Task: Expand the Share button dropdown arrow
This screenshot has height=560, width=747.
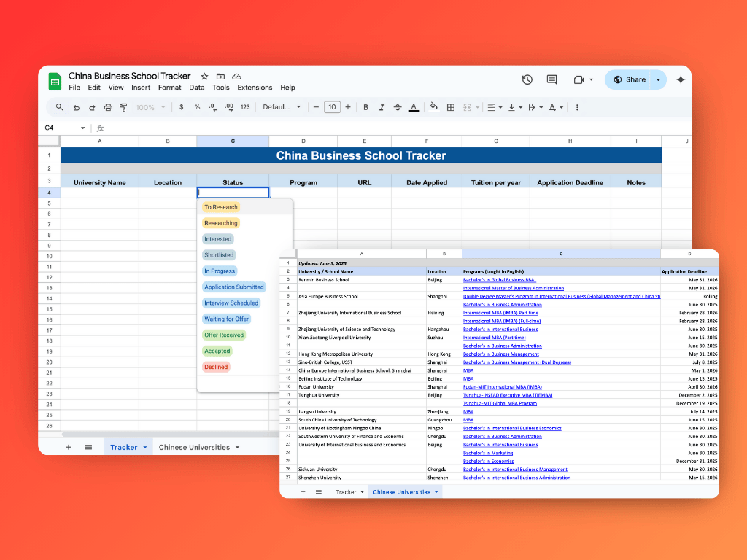Action: tap(658, 79)
